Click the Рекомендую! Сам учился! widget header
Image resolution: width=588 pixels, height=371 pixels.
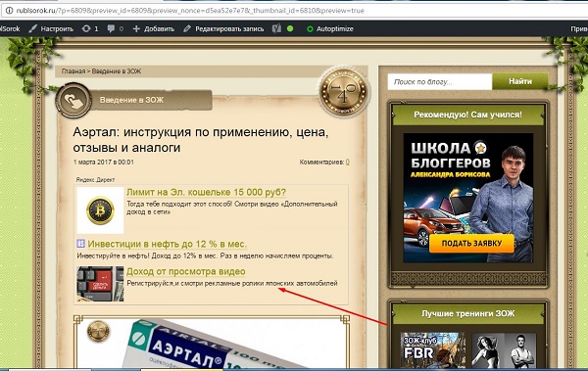tap(467, 116)
